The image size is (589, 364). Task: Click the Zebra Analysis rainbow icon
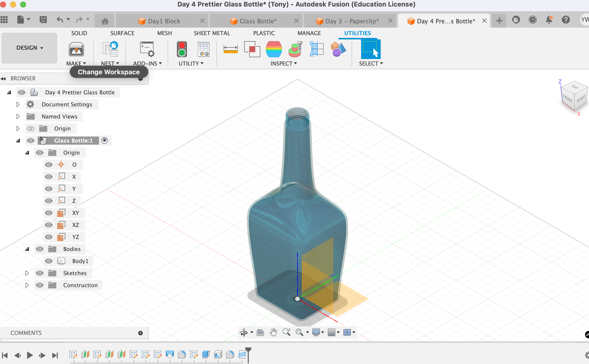click(274, 49)
